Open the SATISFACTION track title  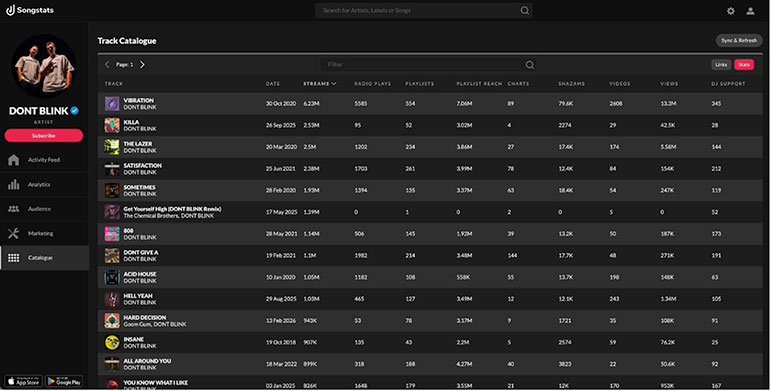tap(142, 166)
